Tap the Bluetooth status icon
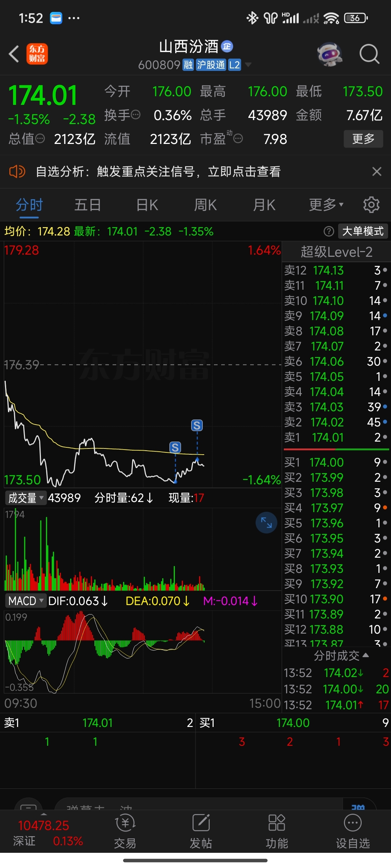This screenshot has height=868, width=391. click(x=252, y=18)
